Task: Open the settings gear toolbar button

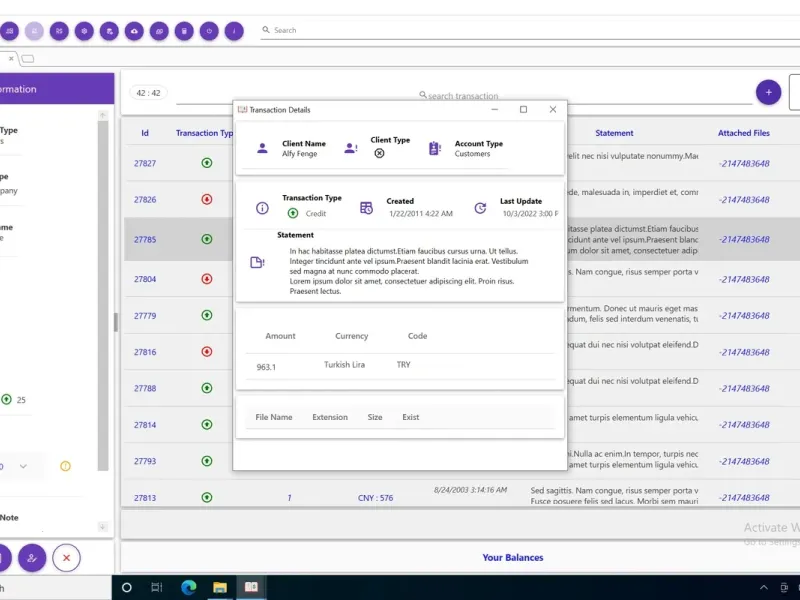Action: pyautogui.click(x=84, y=31)
